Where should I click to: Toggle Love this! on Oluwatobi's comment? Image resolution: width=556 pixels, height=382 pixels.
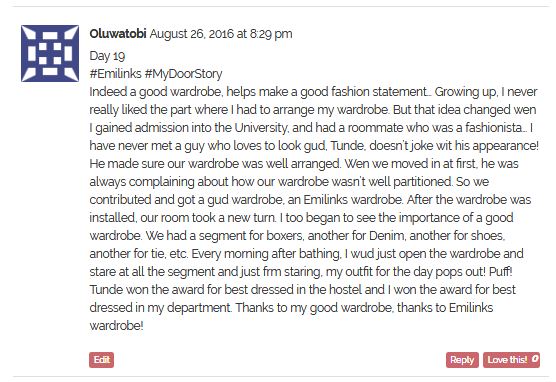click(x=511, y=360)
